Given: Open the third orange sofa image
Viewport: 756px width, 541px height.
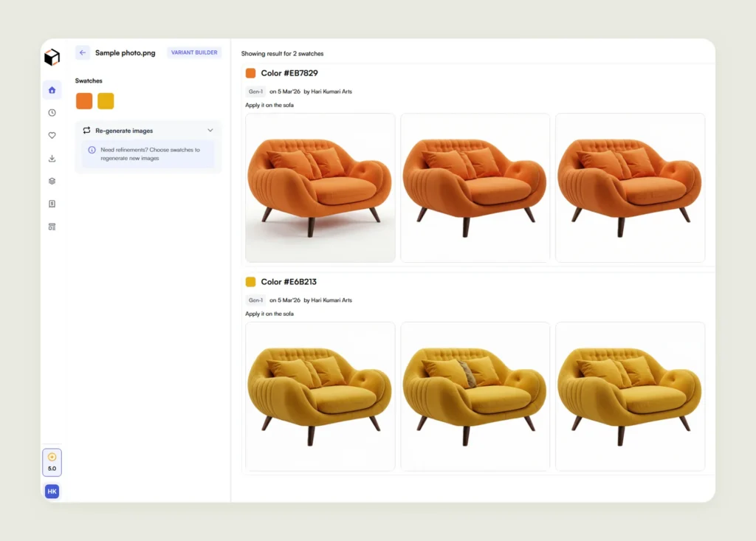Looking at the screenshot, I should click(x=630, y=187).
